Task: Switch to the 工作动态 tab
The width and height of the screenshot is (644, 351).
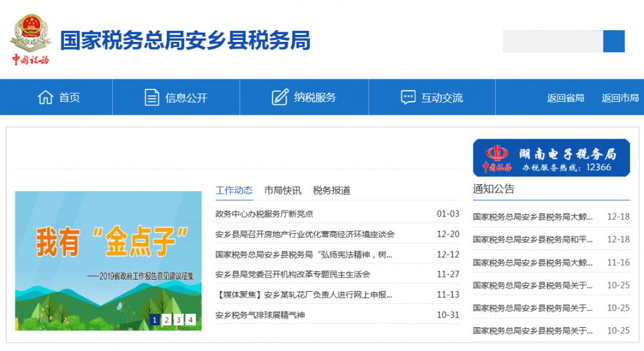Action: pyautogui.click(x=234, y=191)
